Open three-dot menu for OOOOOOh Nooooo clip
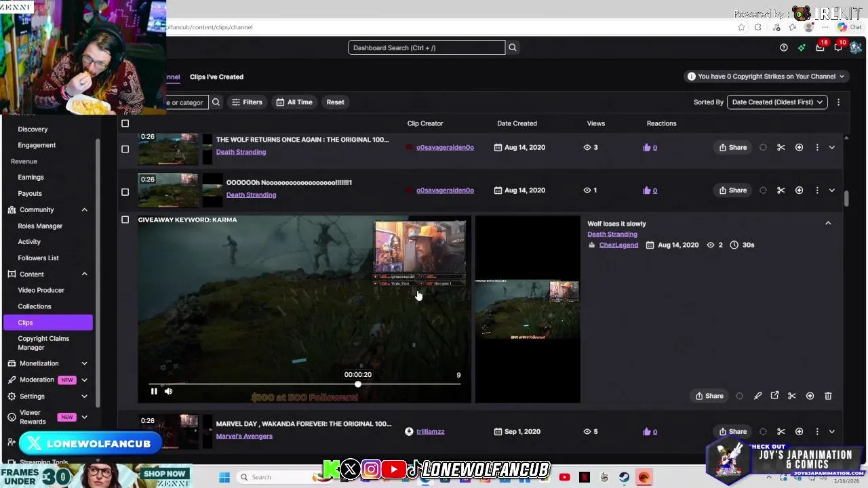This screenshot has height=488, width=868. [x=817, y=190]
